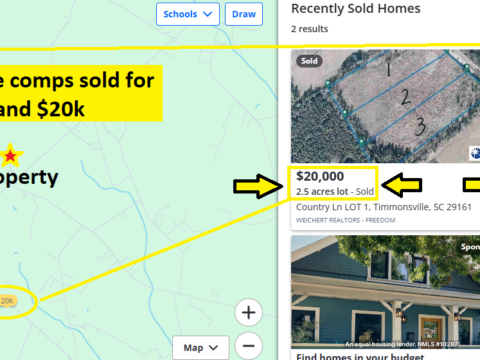Open the sponsored blue house image
The image size is (480, 360).
(385, 292)
